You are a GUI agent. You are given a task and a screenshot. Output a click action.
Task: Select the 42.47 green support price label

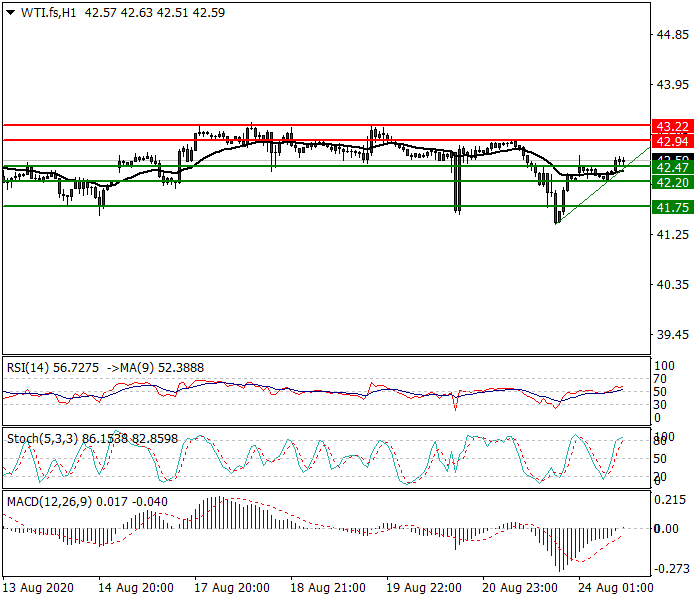(x=673, y=167)
